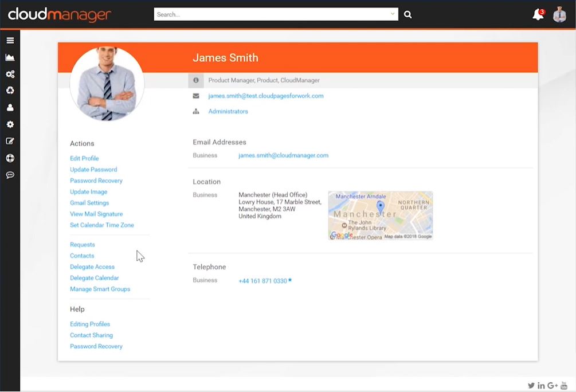Click the cloudmanager logo
Screen dimensions: 576x392
click(60, 14)
